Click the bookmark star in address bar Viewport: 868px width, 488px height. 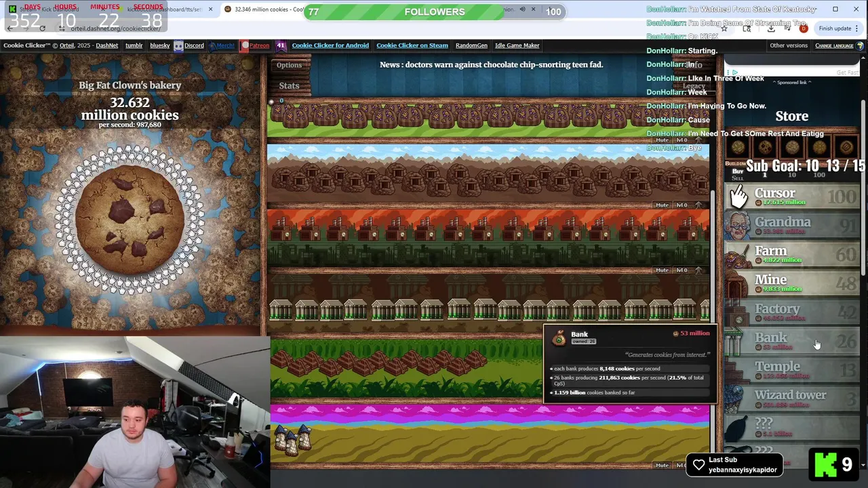point(724,28)
